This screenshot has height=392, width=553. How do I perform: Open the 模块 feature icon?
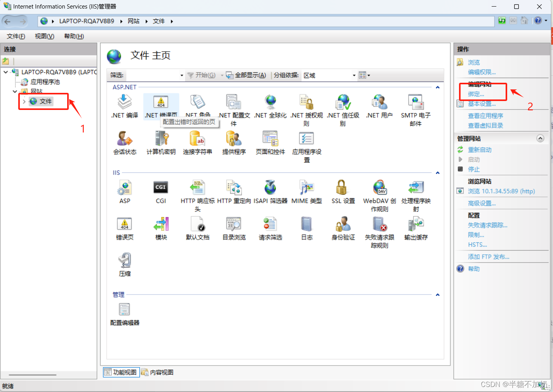pos(161,224)
